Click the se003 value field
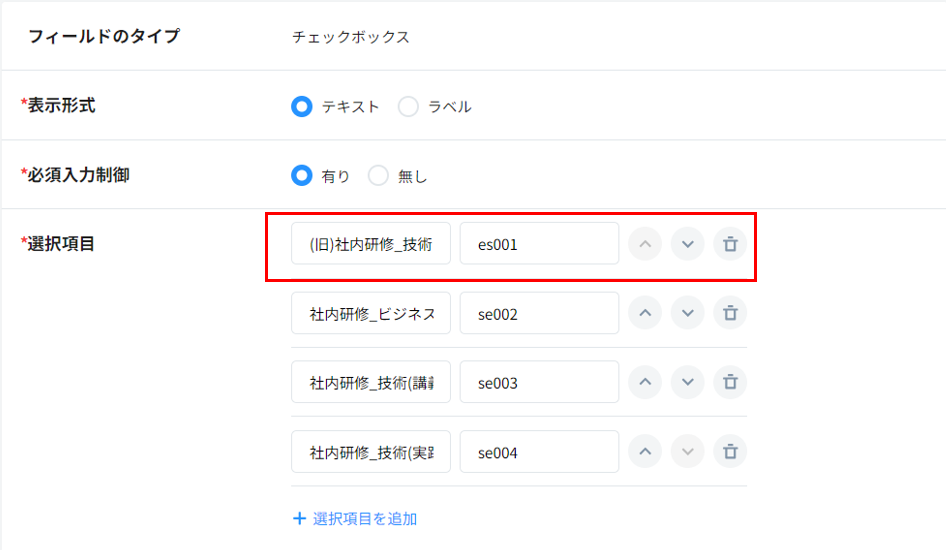Screen dimensions: 946x550 (539, 382)
